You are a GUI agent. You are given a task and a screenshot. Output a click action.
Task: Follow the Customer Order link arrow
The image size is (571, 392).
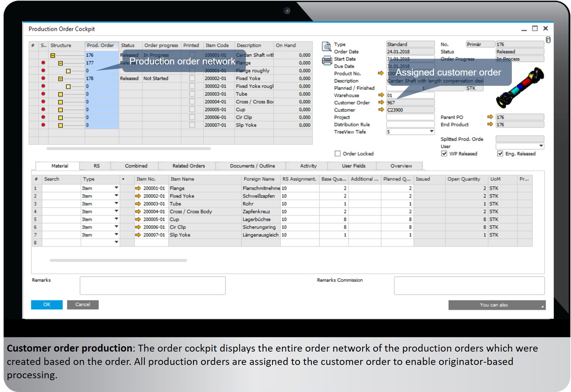[x=381, y=102]
